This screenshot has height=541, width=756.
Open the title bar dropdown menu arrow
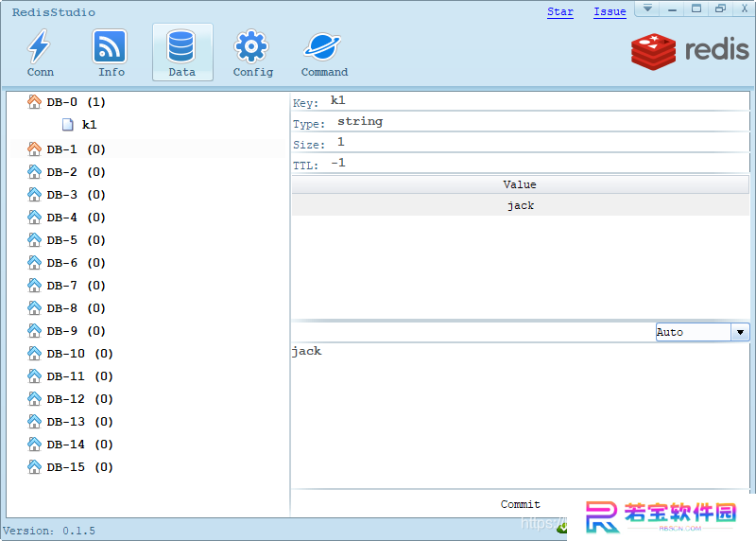(647, 9)
